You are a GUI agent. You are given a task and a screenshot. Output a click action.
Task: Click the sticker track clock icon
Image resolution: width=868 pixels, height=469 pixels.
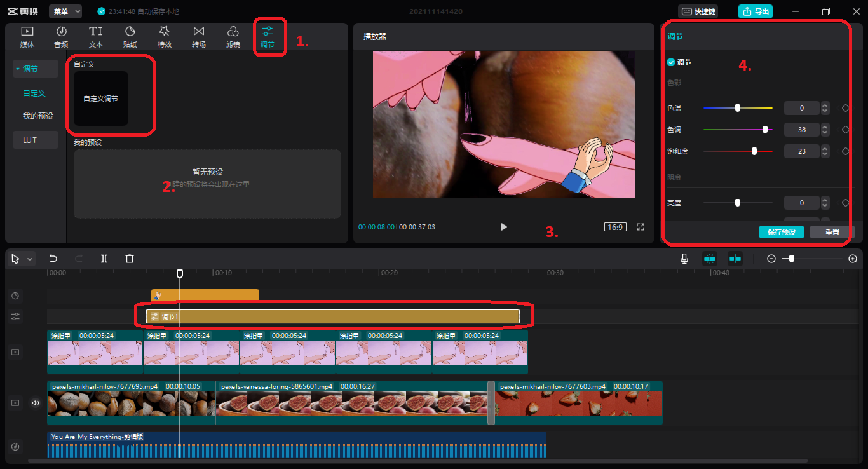(15, 296)
